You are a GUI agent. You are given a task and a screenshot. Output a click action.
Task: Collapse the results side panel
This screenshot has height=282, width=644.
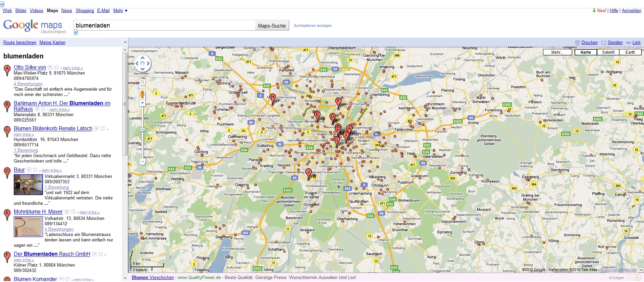click(x=125, y=42)
